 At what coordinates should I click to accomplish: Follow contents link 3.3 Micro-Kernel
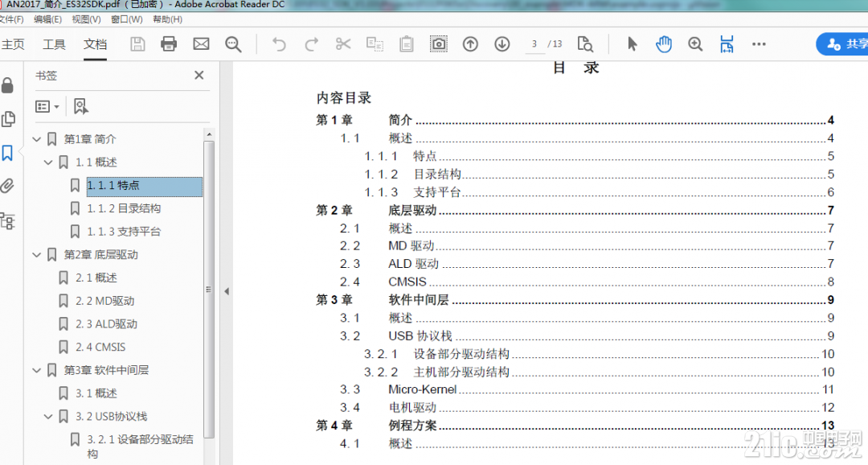[x=587, y=389]
